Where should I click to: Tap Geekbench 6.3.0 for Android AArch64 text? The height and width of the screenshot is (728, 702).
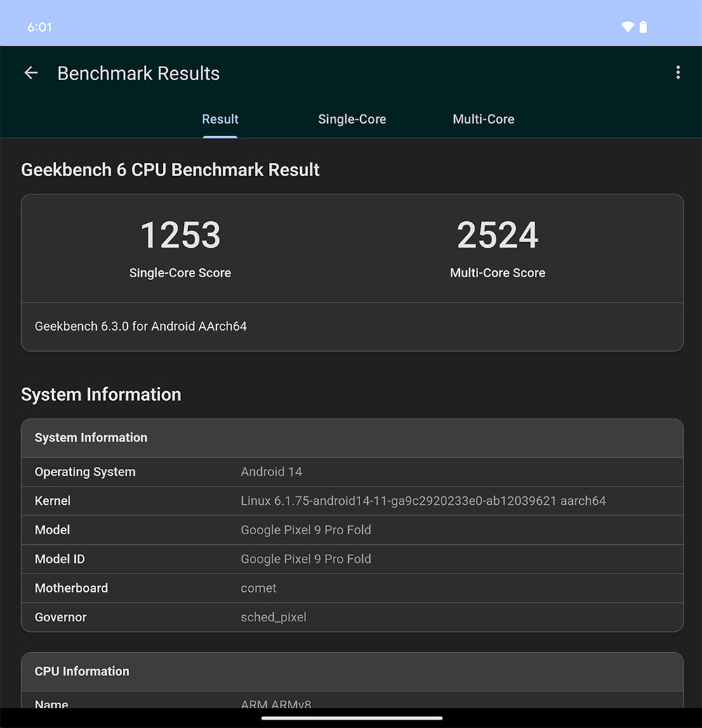pos(140,326)
